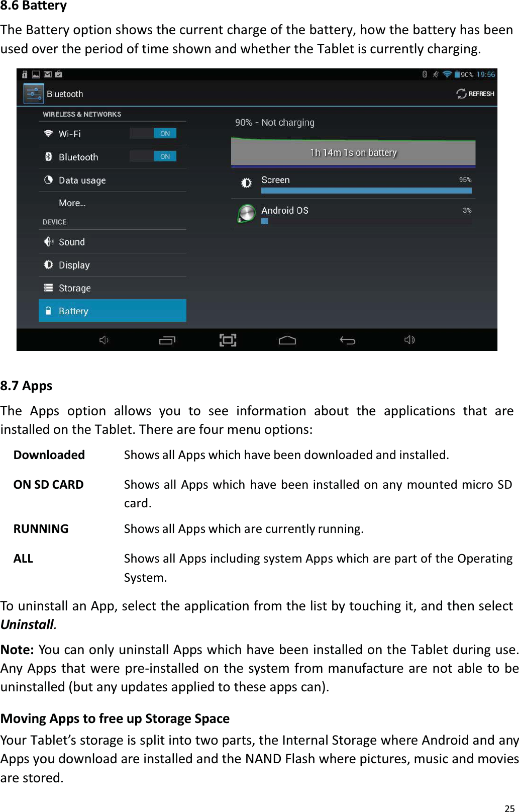Click the Screen 95% usage bar
The image size is (519, 812).
point(366,191)
